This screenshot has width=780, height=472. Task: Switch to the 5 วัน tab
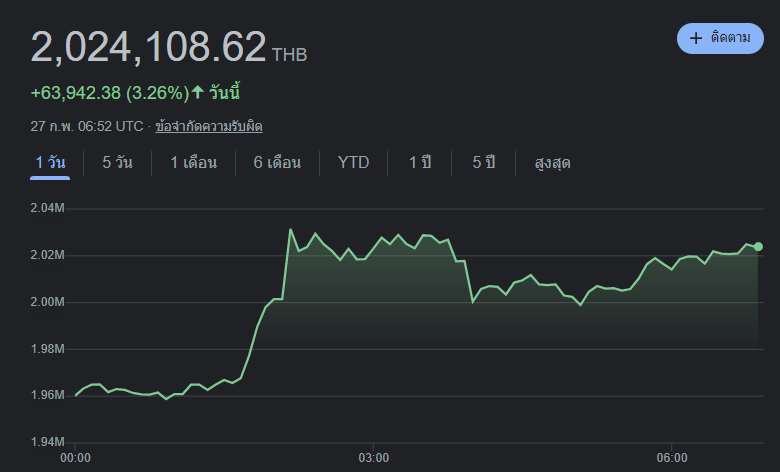coord(117,163)
